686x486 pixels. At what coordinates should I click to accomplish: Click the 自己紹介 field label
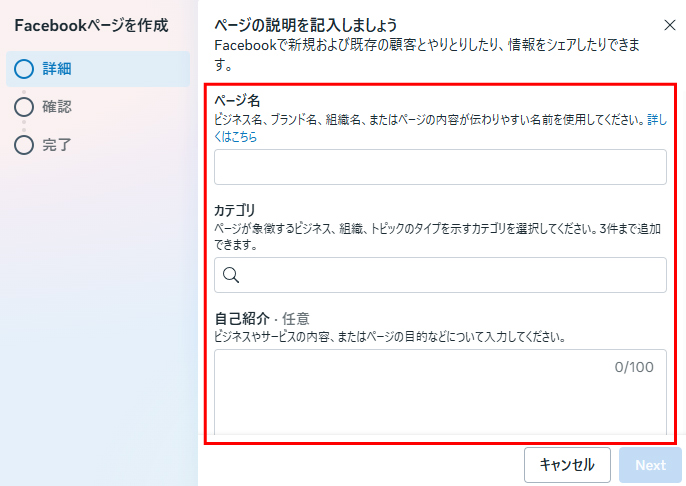click(241, 318)
